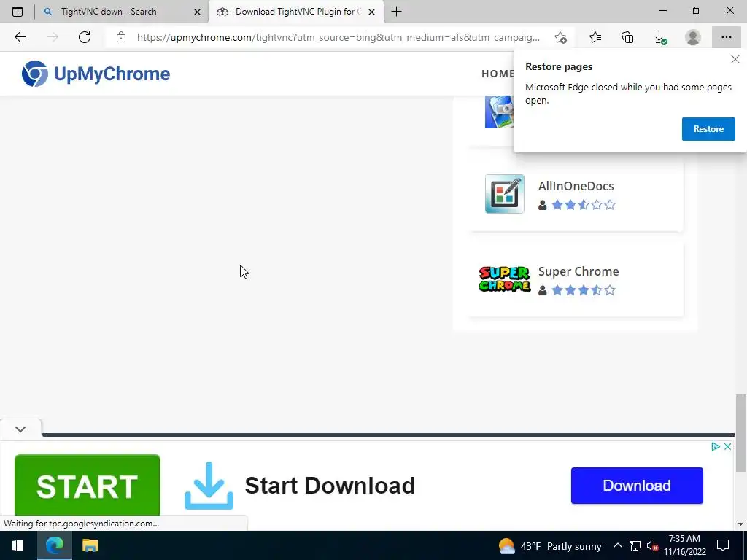This screenshot has height=560, width=747.
Task: Open network status tray icon
Action: pyautogui.click(x=635, y=546)
